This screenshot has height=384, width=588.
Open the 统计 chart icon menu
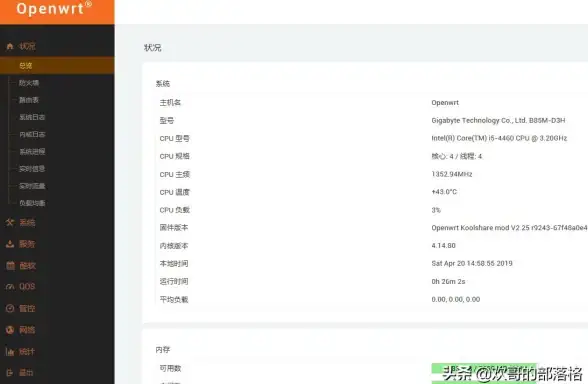point(20,352)
